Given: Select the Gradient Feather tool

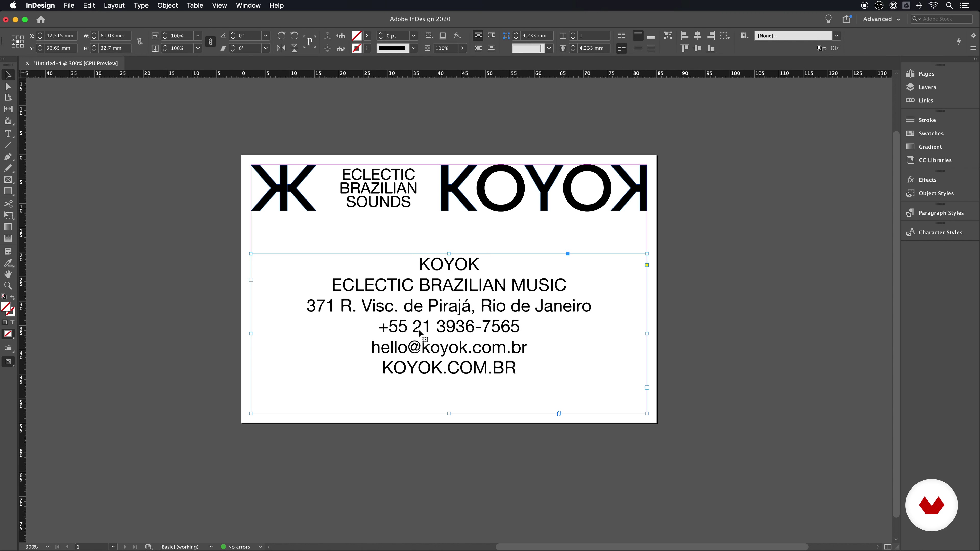Looking at the screenshot, I should pyautogui.click(x=8, y=239).
